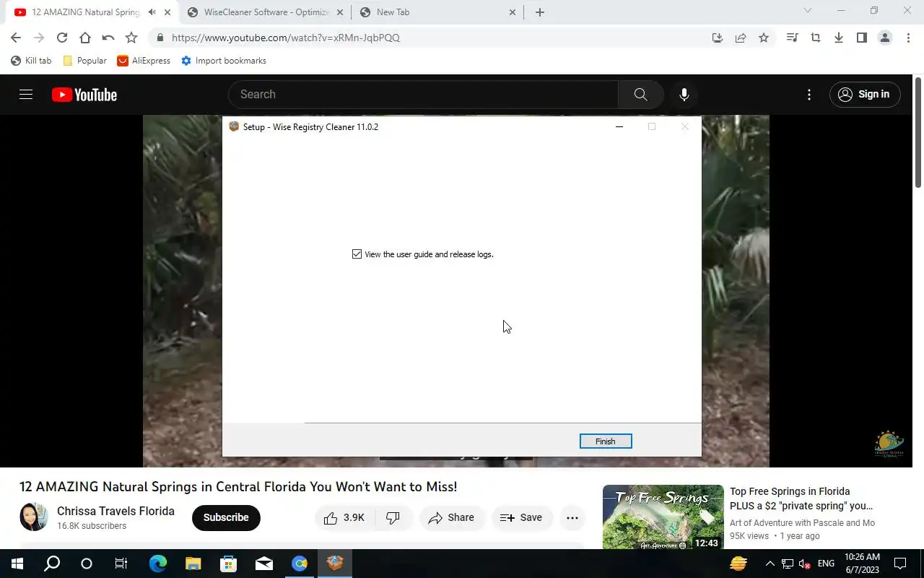Open File Explorer from taskbar
924x578 pixels.
click(193, 564)
